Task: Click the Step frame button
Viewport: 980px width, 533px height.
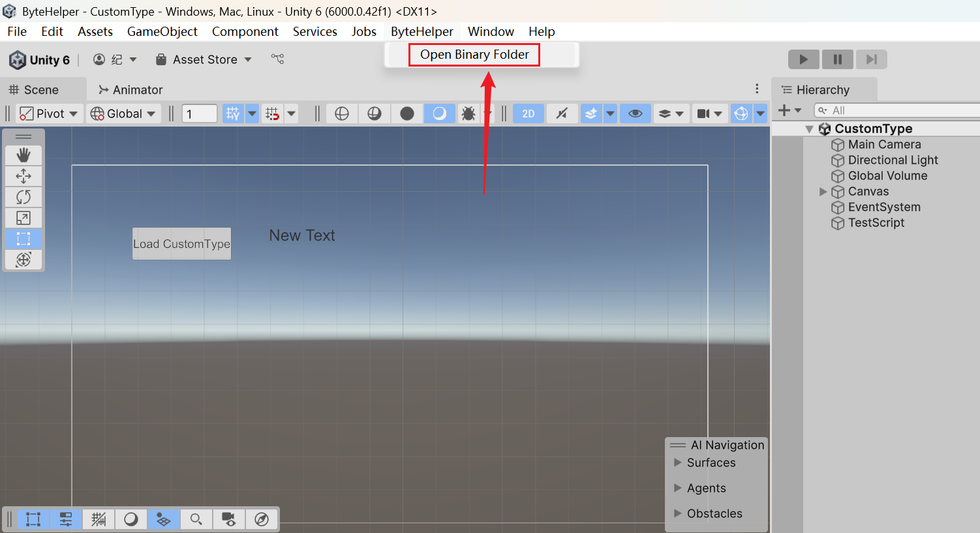Action: [x=872, y=59]
